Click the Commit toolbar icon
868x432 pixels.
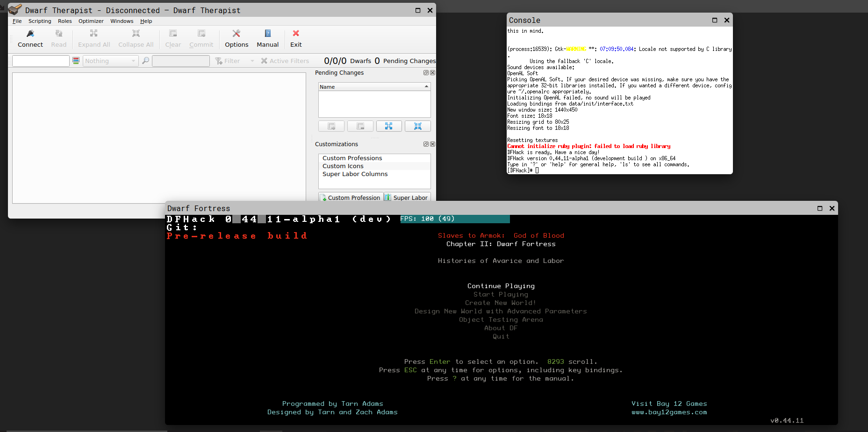(201, 34)
